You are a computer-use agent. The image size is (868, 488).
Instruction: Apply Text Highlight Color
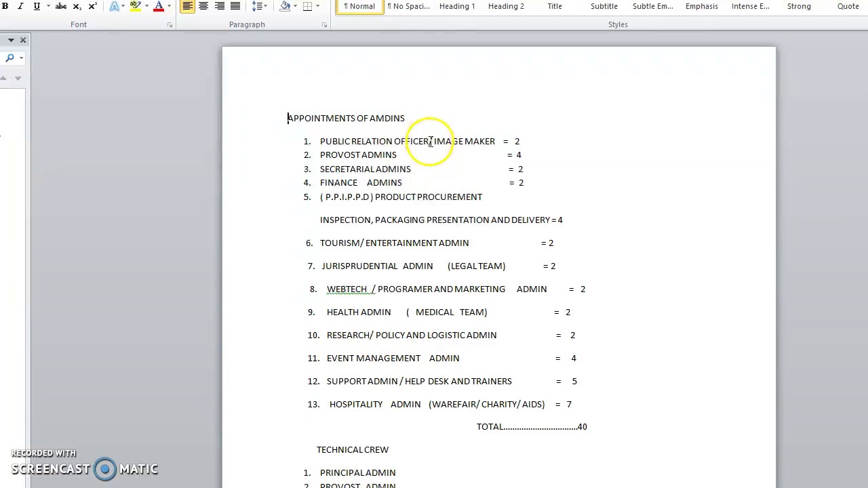click(135, 6)
